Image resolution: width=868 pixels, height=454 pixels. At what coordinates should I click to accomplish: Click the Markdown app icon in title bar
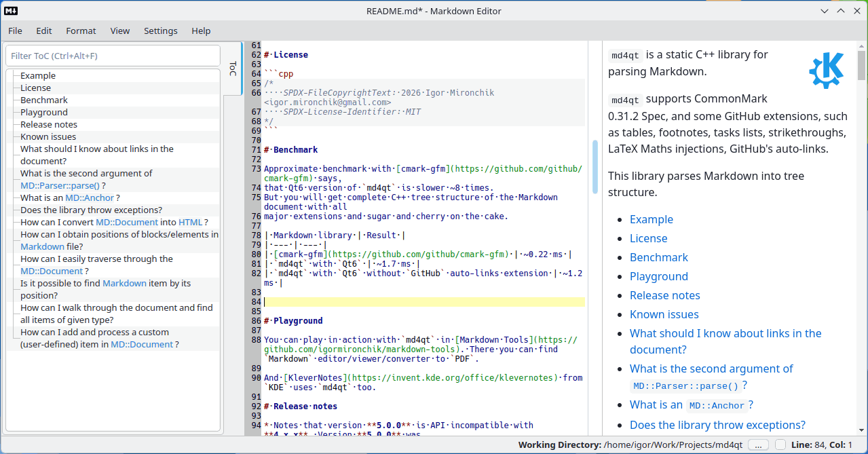(x=11, y=11)
